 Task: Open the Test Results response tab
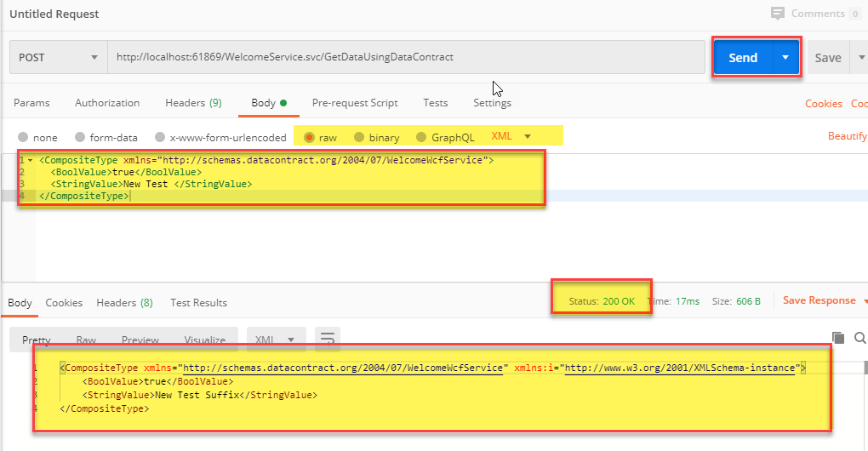[x=198, y=303]
